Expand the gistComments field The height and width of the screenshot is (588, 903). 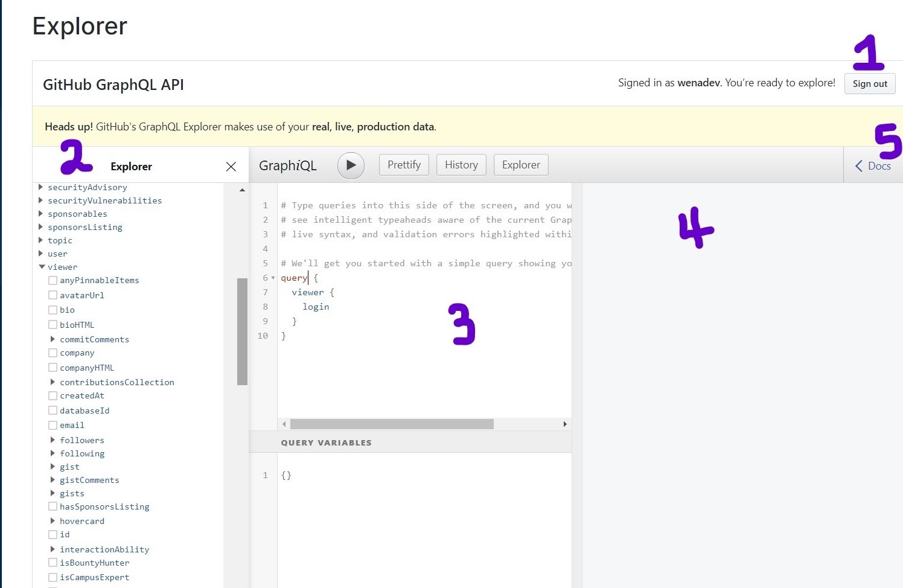(x=53, y=480)
